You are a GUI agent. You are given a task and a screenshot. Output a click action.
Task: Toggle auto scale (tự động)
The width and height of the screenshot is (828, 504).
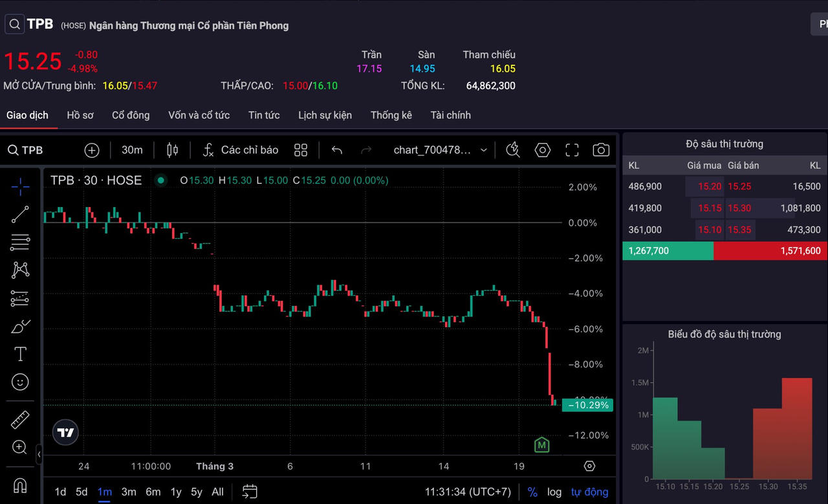(589, 492)
